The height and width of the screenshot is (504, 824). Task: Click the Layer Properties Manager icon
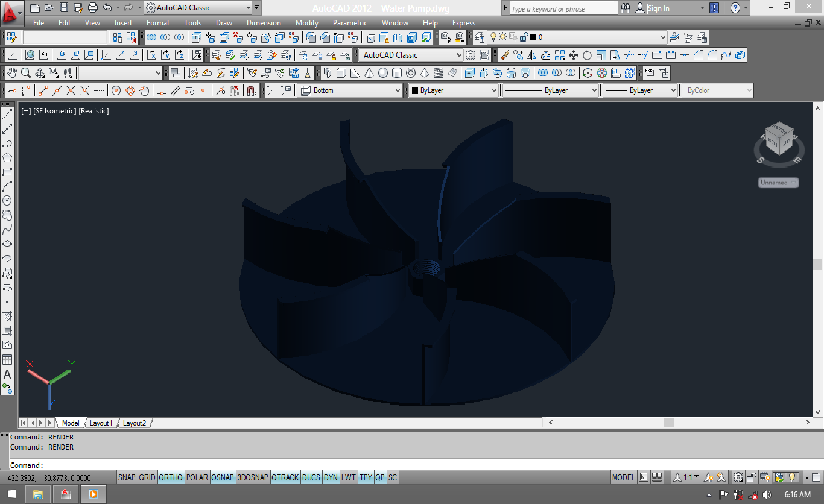click(480, 37)
